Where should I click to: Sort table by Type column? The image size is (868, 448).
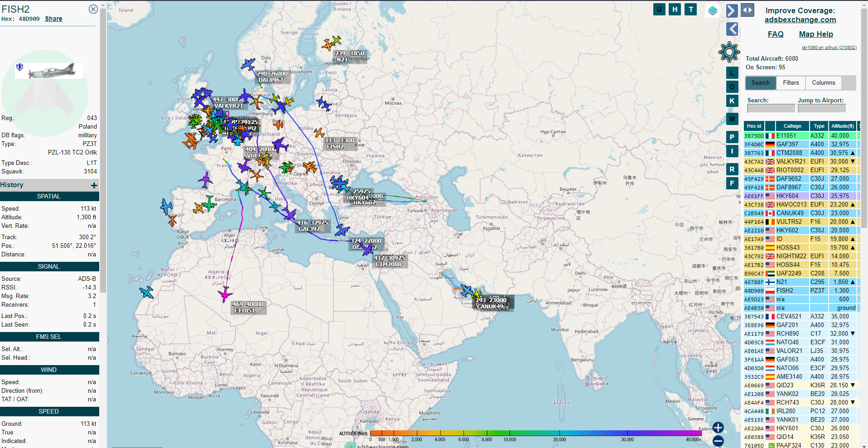click(x=819, y=126)
